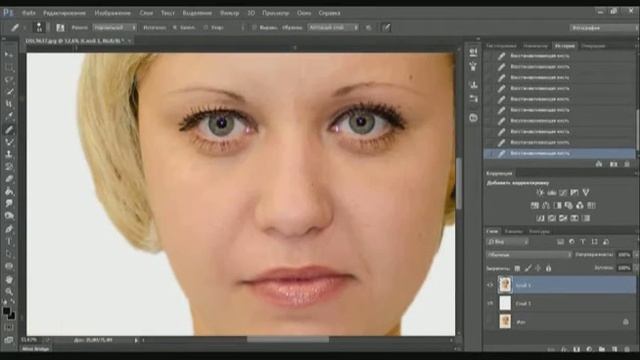Select the Brush tool in the toolbox
Screen dimensions: 640x360
point(9,142)
